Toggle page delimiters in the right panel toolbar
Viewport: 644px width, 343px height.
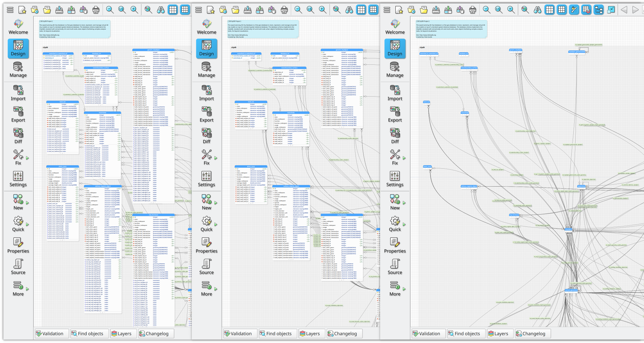coord(562,10)
